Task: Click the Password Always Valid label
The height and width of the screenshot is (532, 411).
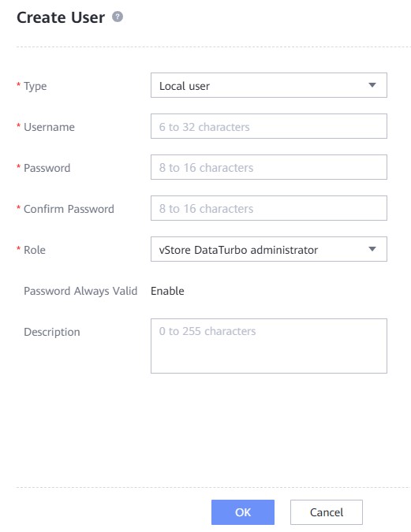Action: pos(80,291)
